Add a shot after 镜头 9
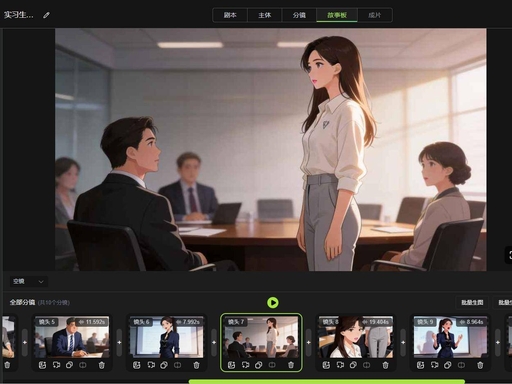This screenshot has height=384, width=512. (498, 342)
